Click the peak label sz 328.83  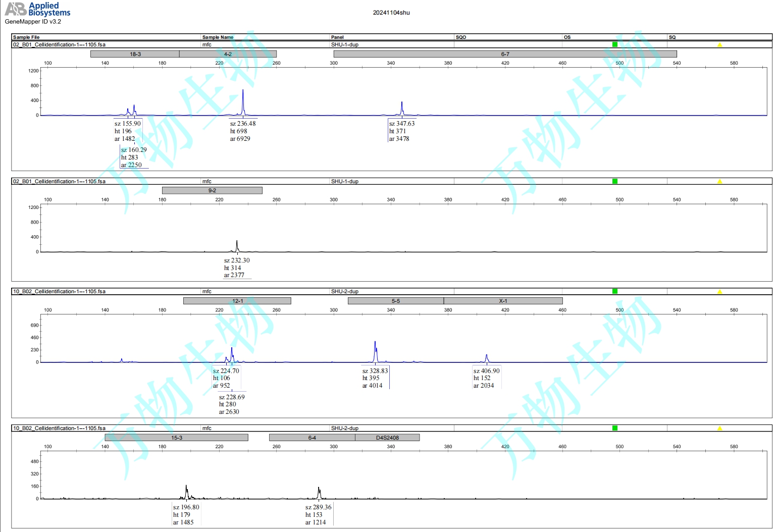(x=375, y=371)
